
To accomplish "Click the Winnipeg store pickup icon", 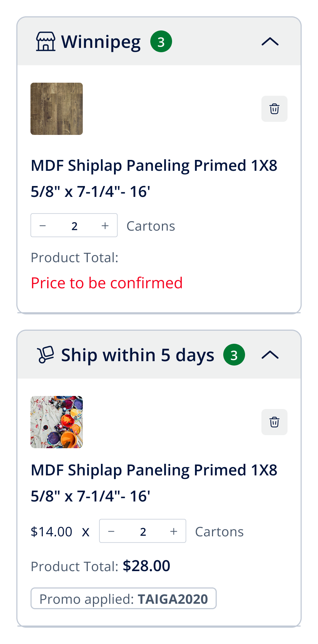I will tap(46, 41).
